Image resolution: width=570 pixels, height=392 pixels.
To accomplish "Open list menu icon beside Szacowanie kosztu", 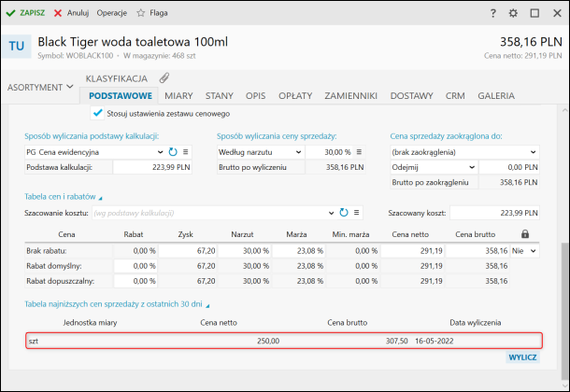I will (357, 213).
